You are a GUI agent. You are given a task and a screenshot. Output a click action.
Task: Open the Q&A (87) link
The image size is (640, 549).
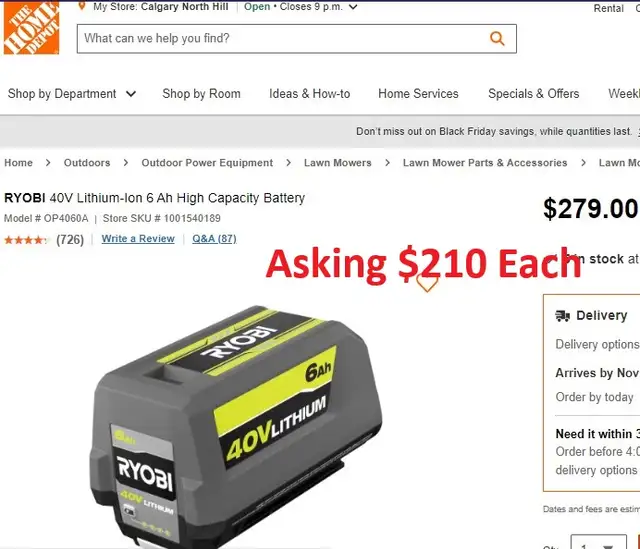[214, 239]
